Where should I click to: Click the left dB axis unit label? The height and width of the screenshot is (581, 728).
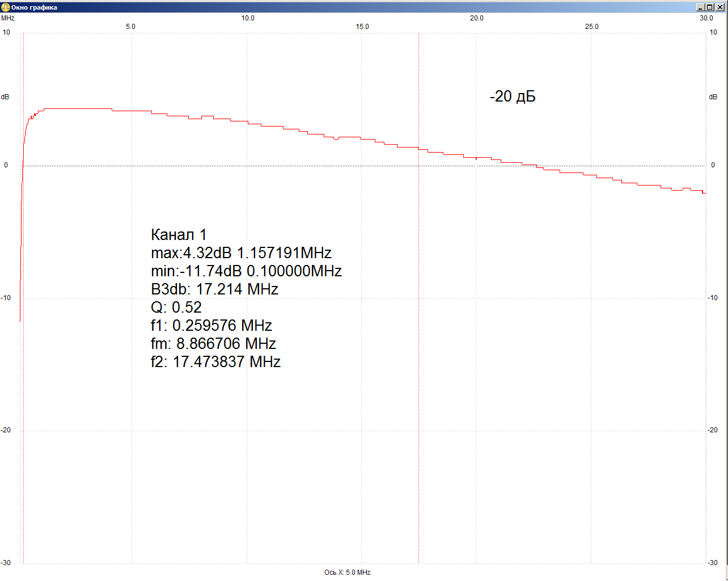pyautogui.click(x=5, y=97)
